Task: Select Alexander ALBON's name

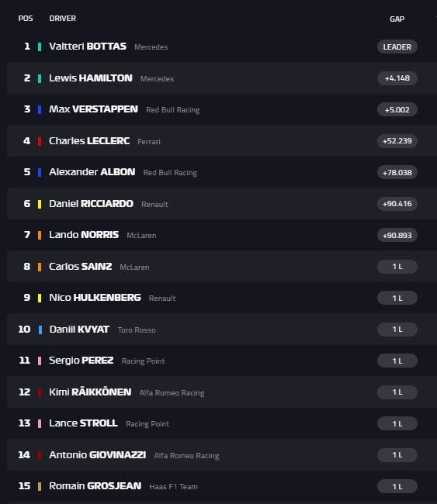Action: pyautogui.click(x=92, y=172)
